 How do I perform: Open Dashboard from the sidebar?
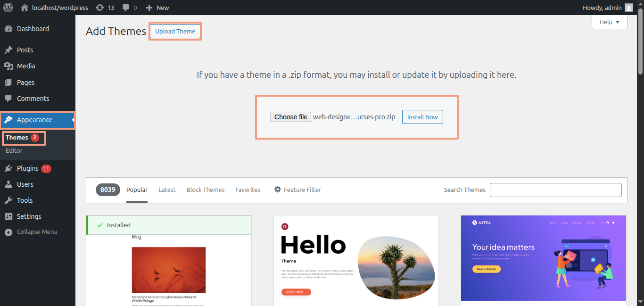[33, 29]
